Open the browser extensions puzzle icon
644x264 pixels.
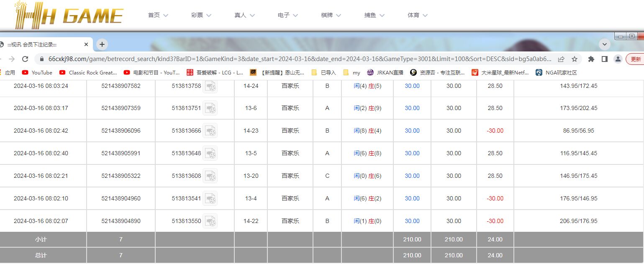pos(591,59)
